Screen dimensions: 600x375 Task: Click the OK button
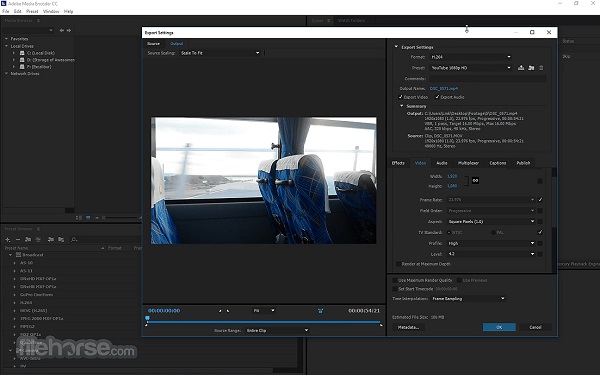[x=499, y=327]
